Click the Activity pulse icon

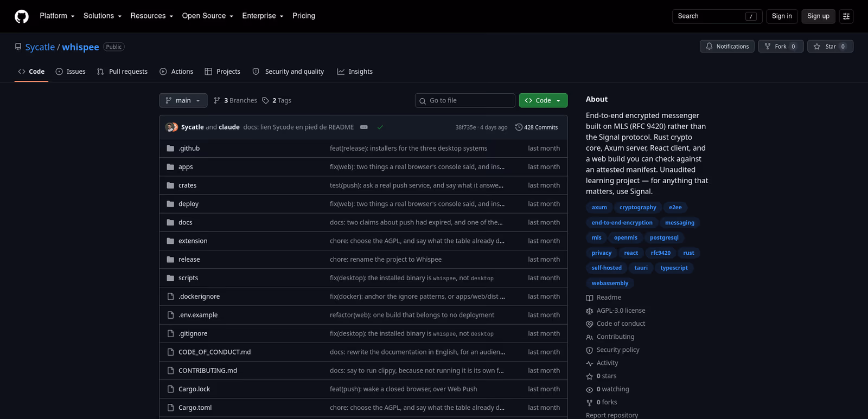[x=590, y=363]
